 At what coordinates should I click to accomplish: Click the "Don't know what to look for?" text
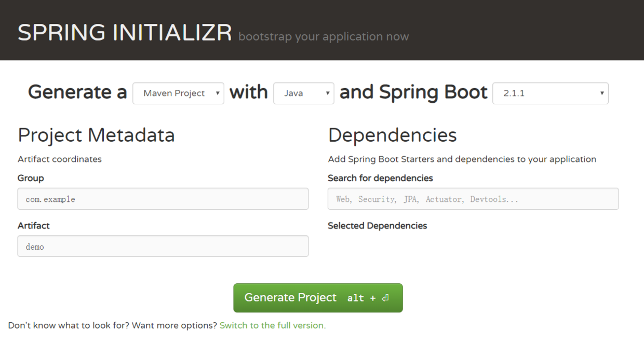[x=69, y=325]
